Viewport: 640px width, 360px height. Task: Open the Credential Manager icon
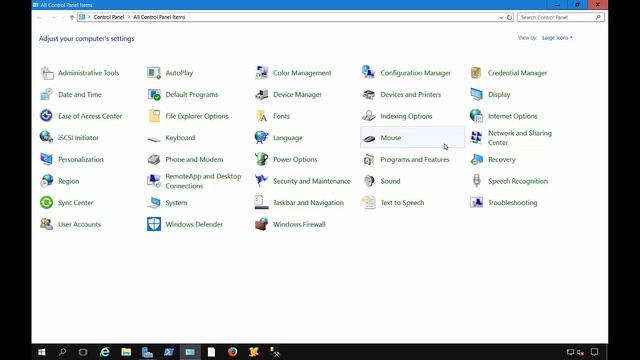pyautogui.click(x=476, y=73)
